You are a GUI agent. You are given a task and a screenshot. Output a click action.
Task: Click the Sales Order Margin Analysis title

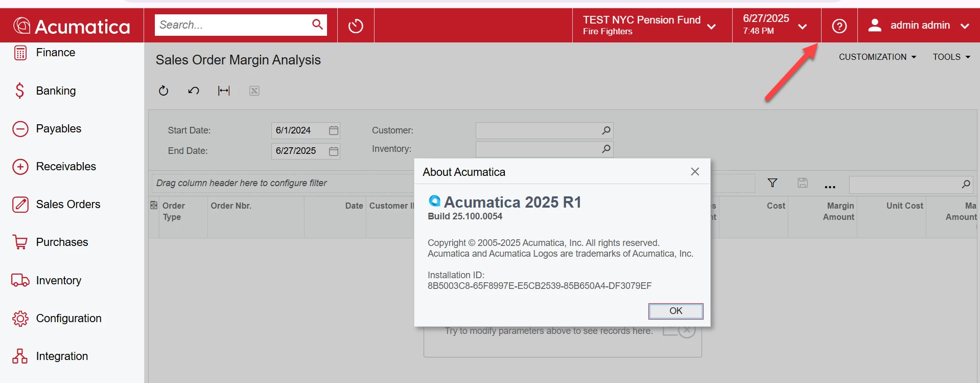tap(238, 60)
